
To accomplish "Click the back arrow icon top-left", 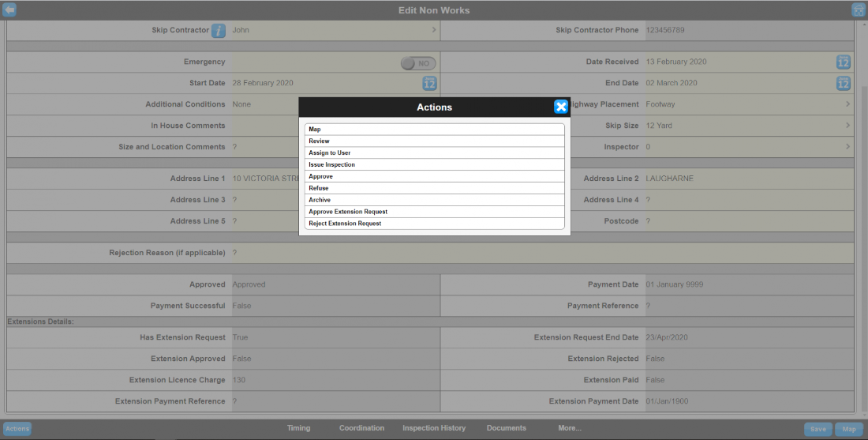I will point(9,10).
